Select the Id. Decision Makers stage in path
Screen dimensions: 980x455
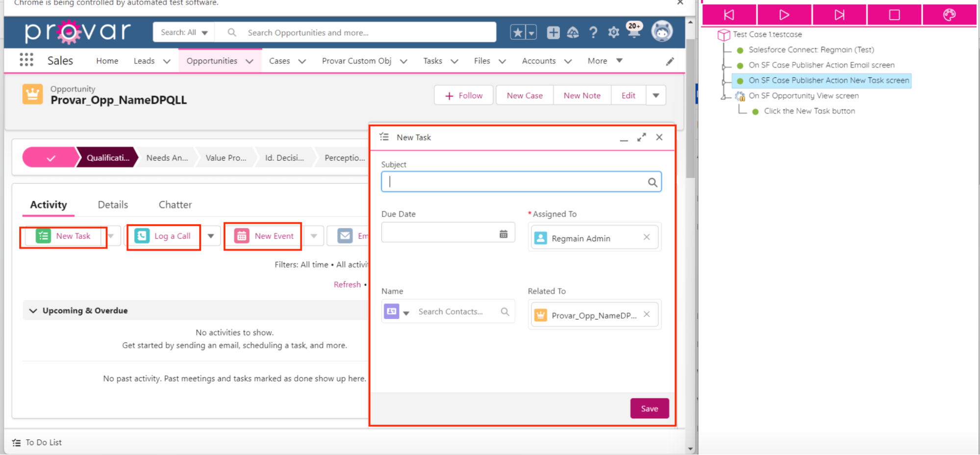(x=284, y=158)
